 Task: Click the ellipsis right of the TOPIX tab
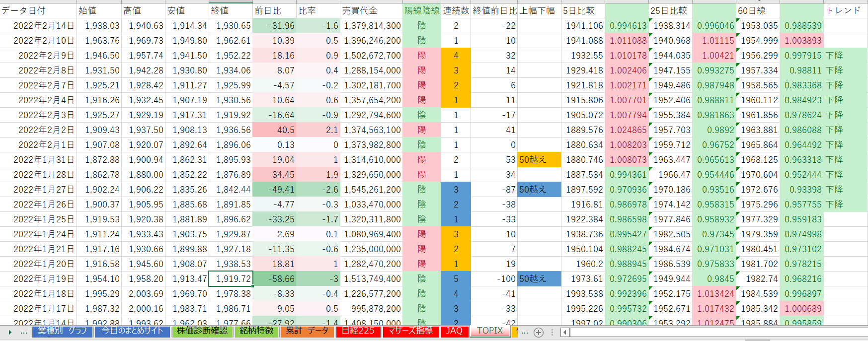pos(525,332)
